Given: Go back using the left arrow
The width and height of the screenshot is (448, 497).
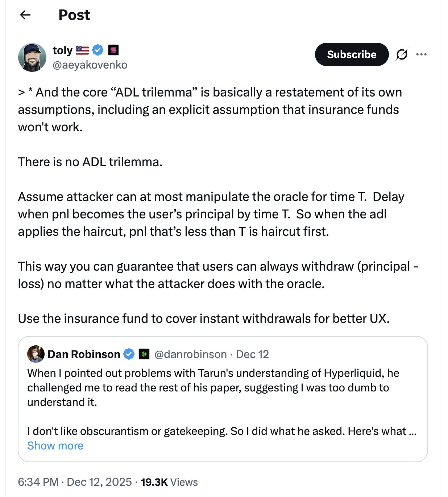Looking at the screenshot, I should point(25,15).
